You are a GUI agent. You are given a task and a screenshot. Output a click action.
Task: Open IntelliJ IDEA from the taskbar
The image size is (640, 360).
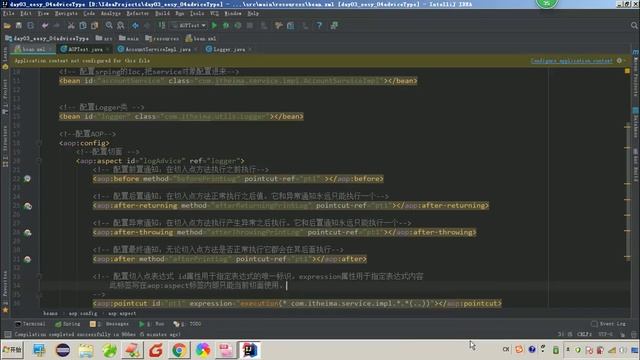(x=250, y=350)
